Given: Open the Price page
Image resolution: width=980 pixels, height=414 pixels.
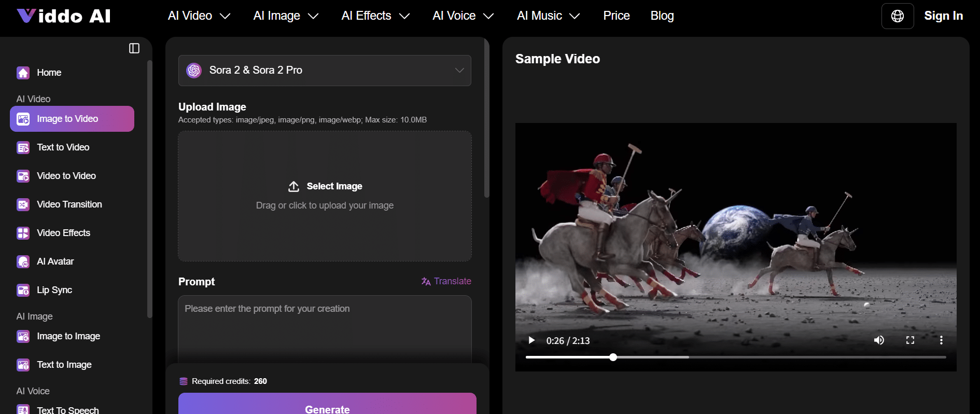Looking at the screenshot, I should [x=616, y=16].
